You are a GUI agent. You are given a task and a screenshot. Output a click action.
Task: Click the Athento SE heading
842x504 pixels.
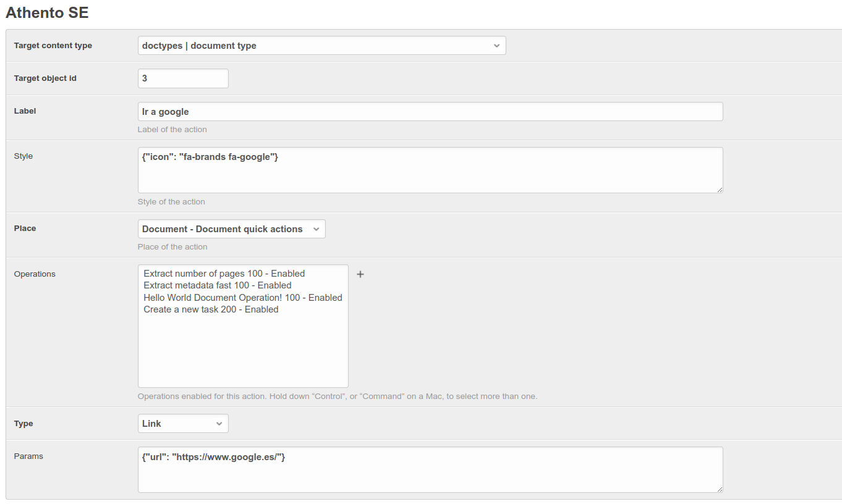[x=47, y=12]
